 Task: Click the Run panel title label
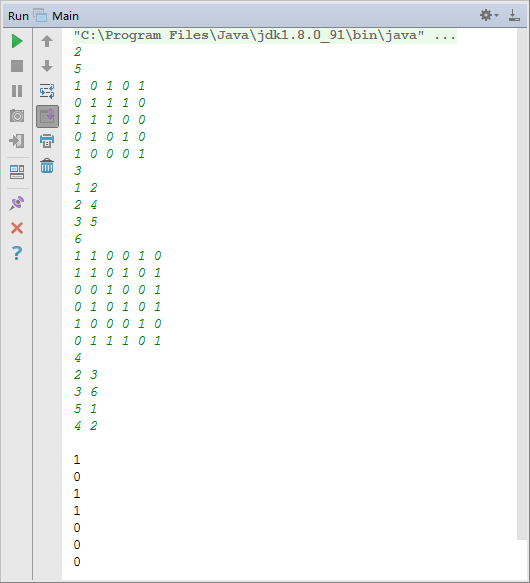pos(18,16)
